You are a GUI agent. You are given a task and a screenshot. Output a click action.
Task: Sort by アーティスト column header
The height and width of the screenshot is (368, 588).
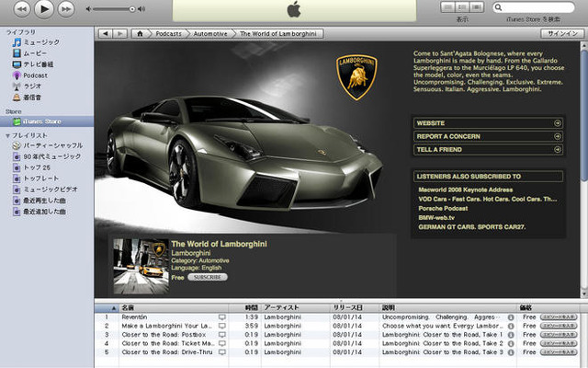296,308
